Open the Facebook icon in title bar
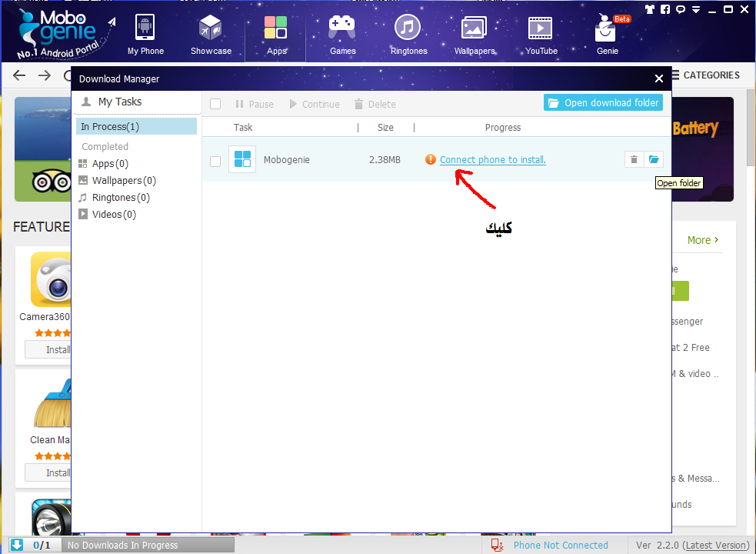Screen dimensions: 756x554 (665, 8)
